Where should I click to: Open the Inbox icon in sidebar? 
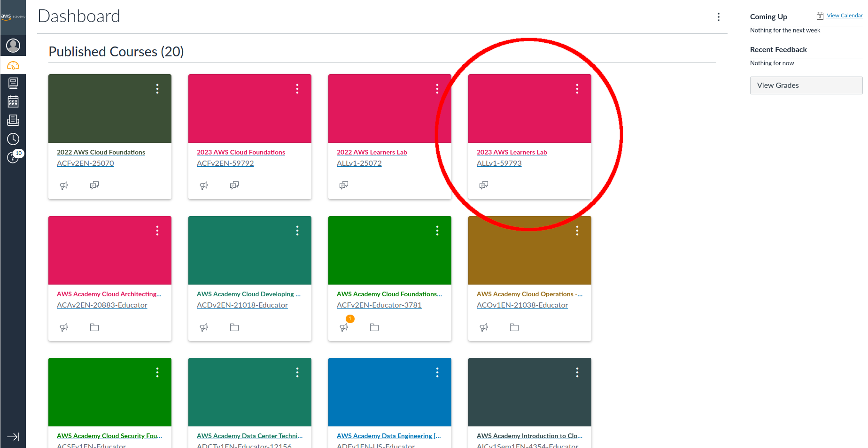click(x=13, y=120)
